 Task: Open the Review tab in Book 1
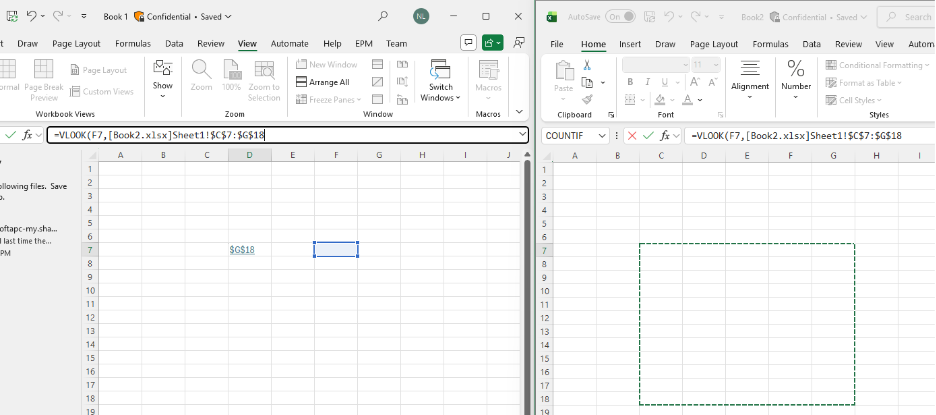211,44
